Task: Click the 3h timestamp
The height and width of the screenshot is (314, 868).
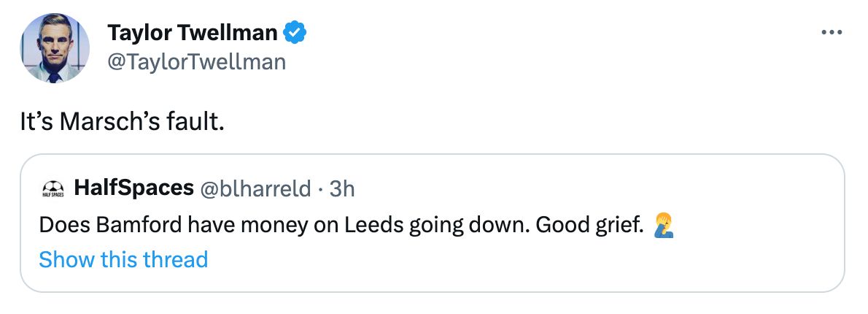Action: (341, 188)
